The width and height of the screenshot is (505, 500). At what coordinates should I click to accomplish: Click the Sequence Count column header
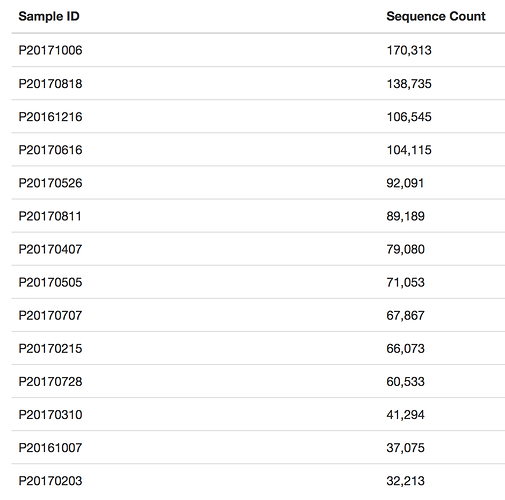pyautogui.click(x=436, y=16)
